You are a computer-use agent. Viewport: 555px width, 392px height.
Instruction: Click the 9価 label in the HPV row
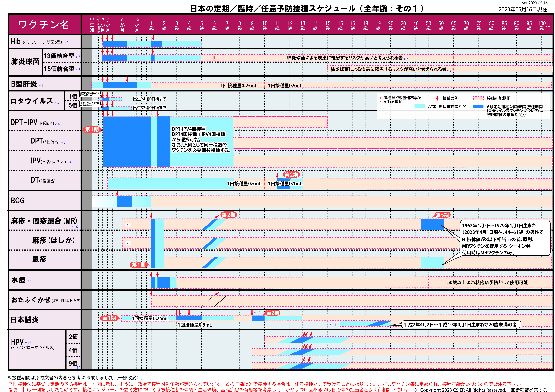[73, 363]
